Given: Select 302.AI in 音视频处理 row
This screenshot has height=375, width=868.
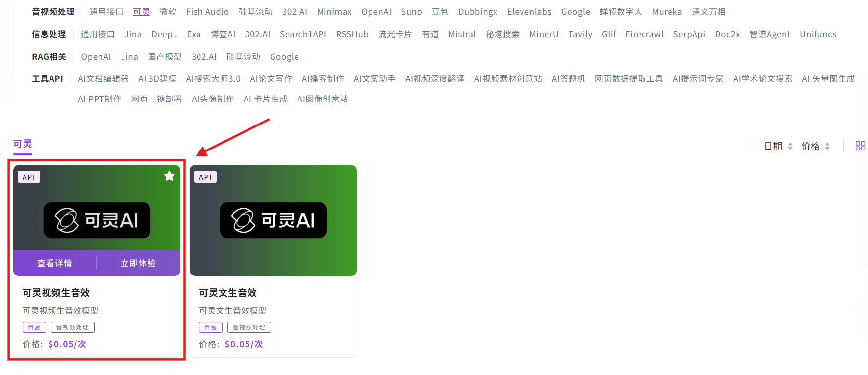Looking at the screenshot, I should tap(295, 12).
